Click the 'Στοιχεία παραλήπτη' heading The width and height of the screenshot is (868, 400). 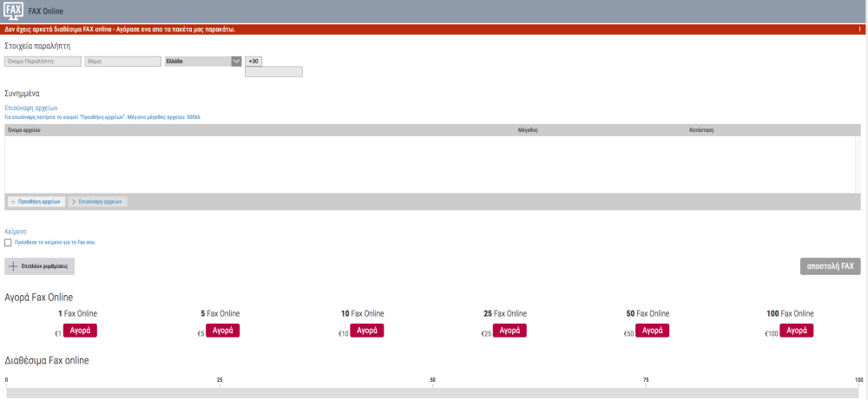37,46
